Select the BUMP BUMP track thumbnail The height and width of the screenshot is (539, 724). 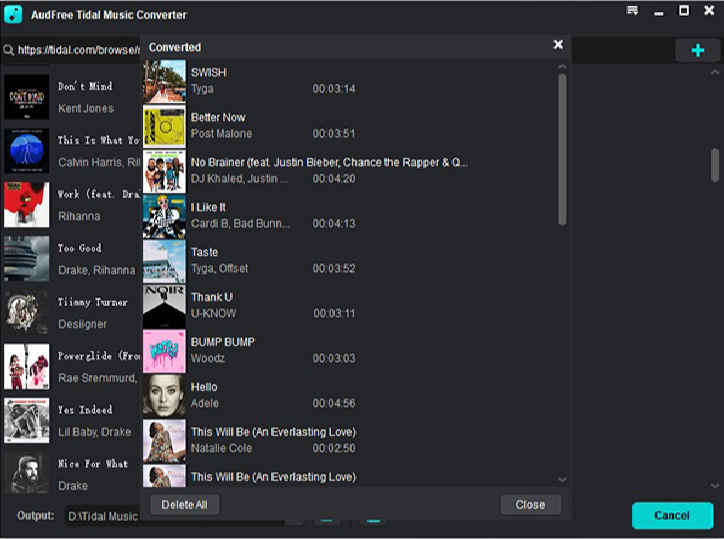coord(164,350)
